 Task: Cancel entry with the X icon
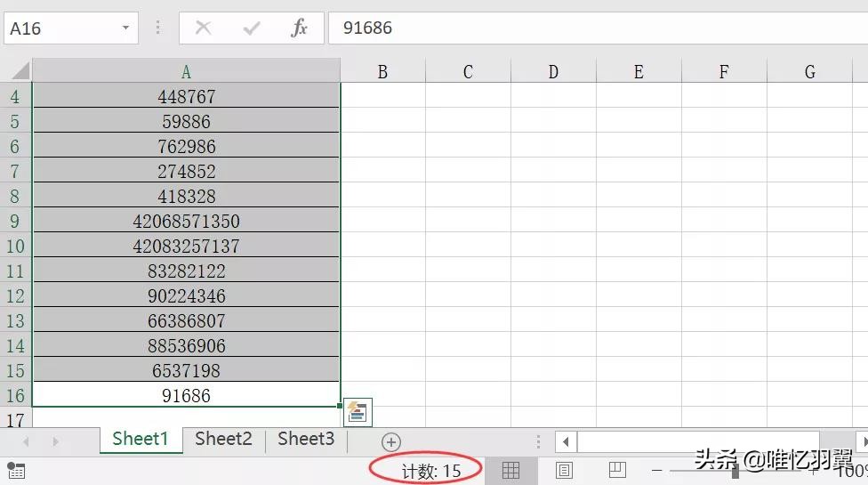point(203,28)
